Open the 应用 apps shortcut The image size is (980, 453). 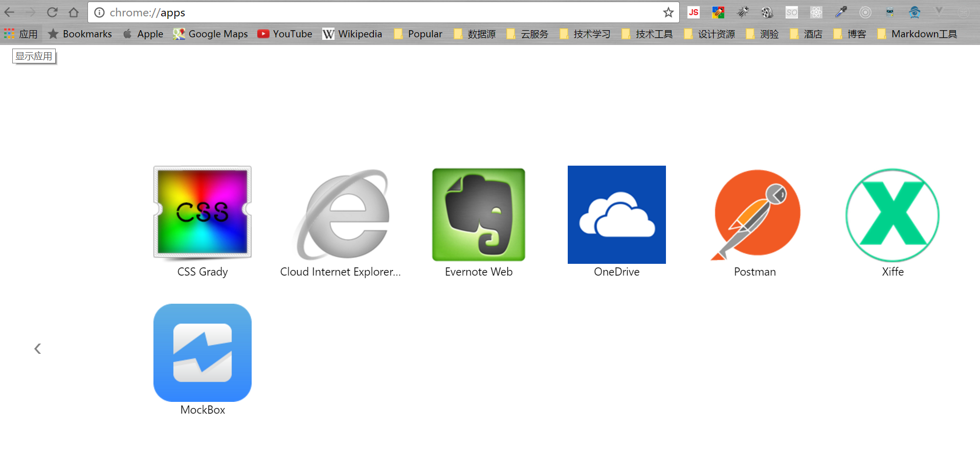[x=21, y=34]
